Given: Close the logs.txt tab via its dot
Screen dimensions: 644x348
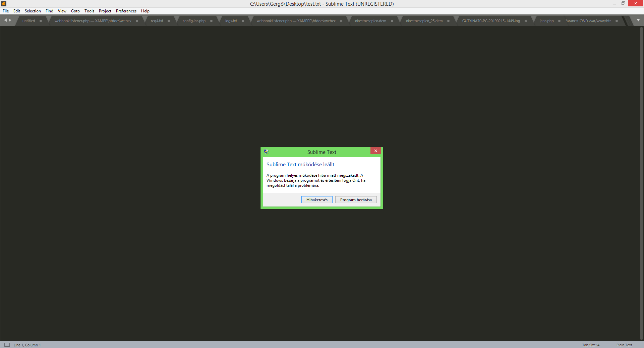Looking at the screenshot, I should [243, 21].
